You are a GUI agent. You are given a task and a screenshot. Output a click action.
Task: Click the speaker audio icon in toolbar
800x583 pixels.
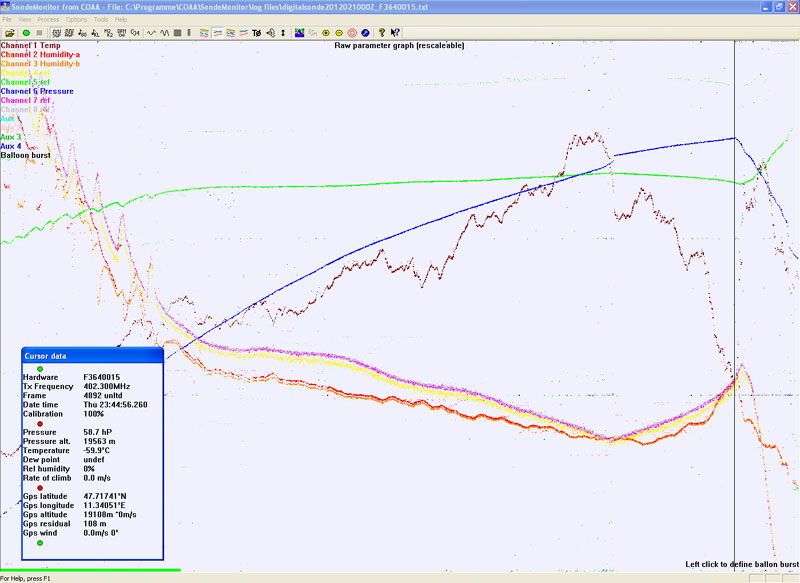point(268,32)
